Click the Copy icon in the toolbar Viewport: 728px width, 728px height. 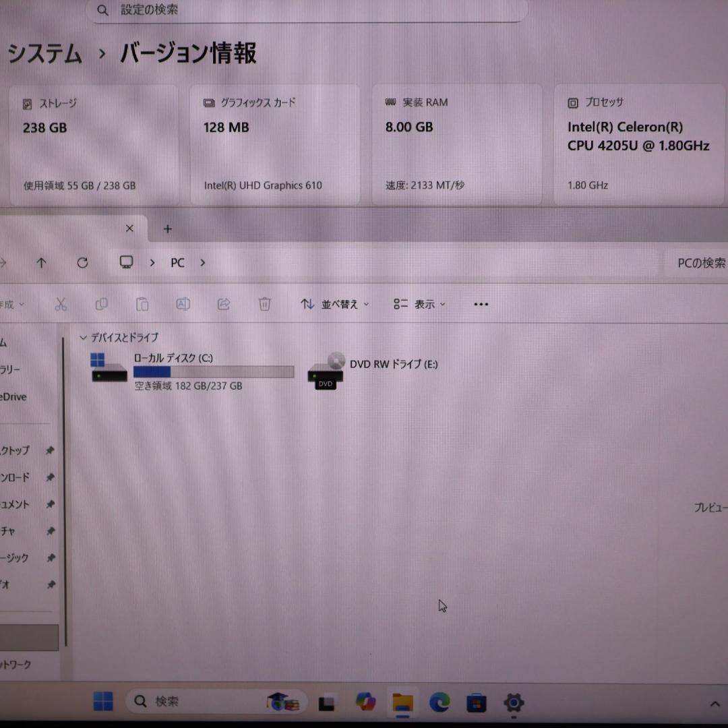coord(102,304)
